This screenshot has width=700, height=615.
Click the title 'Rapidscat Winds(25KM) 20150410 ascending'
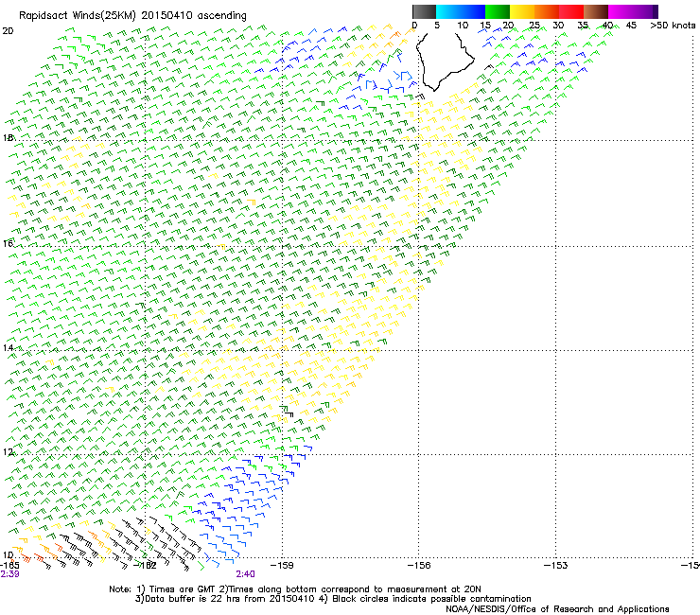[132, 16]
